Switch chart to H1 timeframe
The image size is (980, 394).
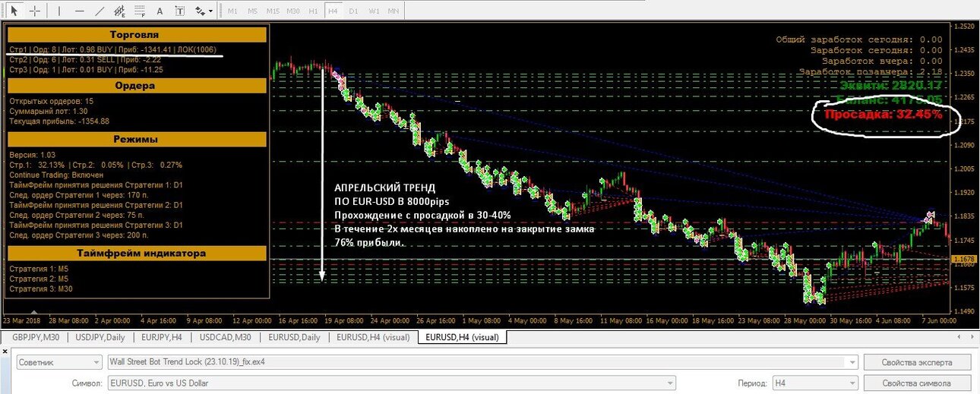click(x=313, y=11)
